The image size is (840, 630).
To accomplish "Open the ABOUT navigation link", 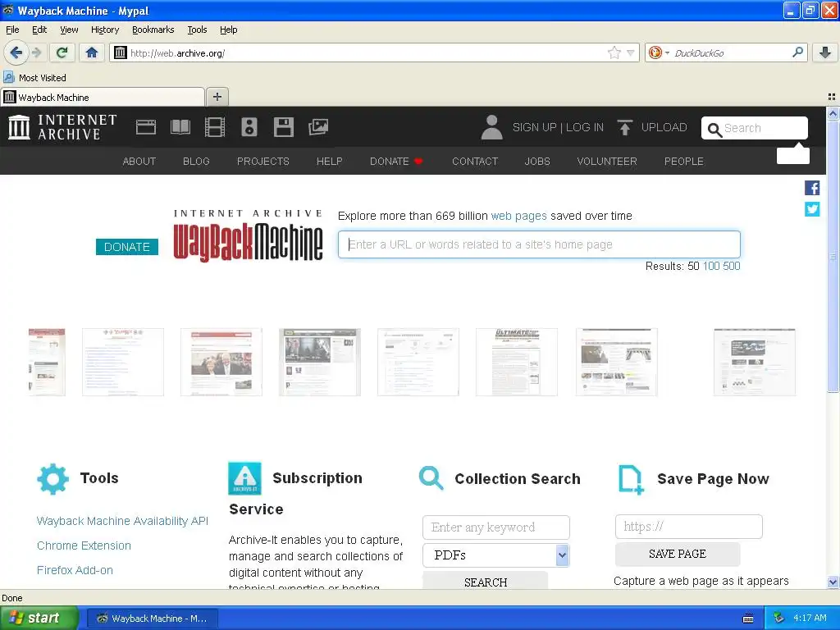I will tap(139, 162).
